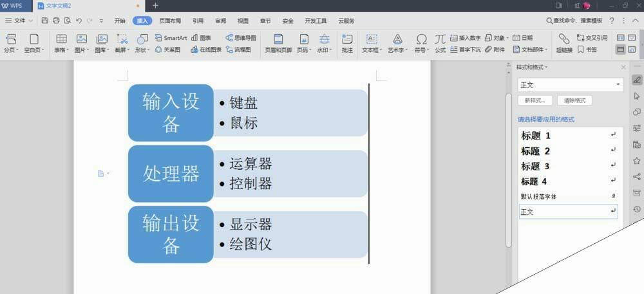Click the 清除格式 button
The width and height of the screenshot is (644, 294).
point(574,100)
